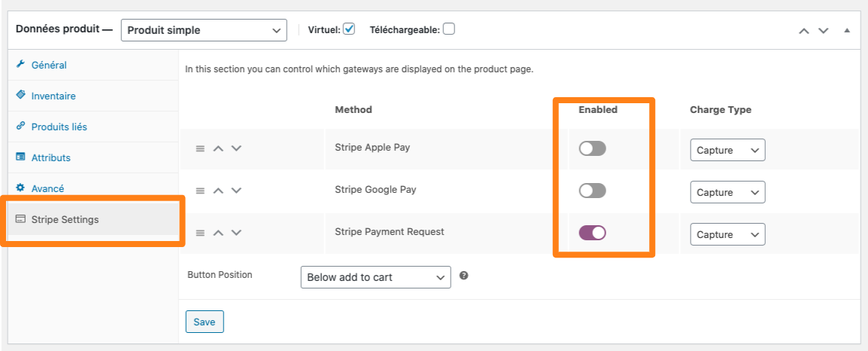Move Stripe Google Pay up with arrow

click(218, 191)
